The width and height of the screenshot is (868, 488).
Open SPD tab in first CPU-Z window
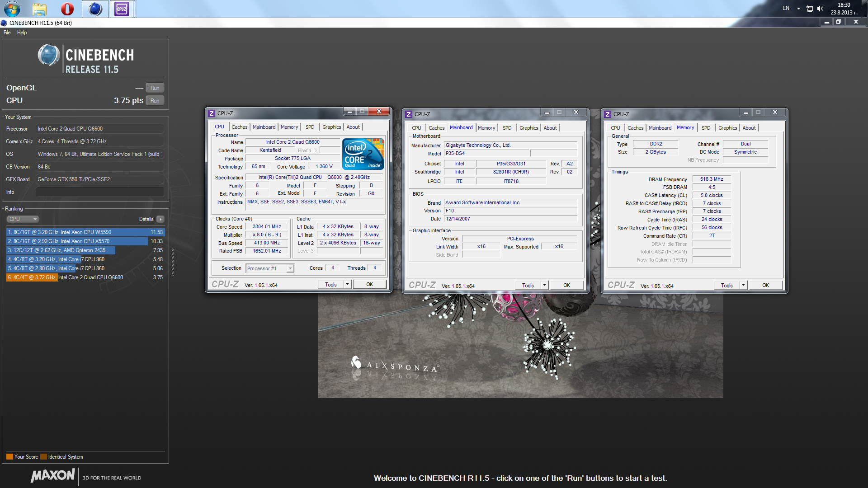pos(310,127)
